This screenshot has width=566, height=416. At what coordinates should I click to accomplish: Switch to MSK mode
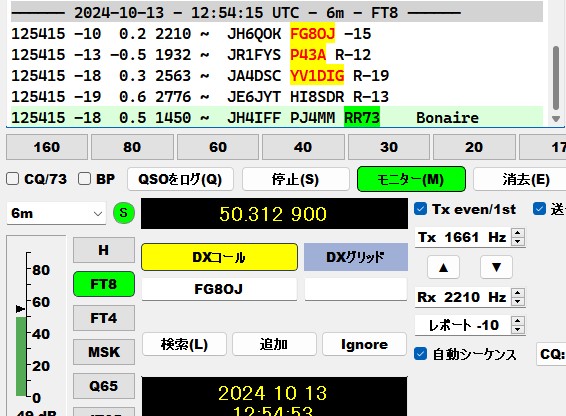[104, 352]
